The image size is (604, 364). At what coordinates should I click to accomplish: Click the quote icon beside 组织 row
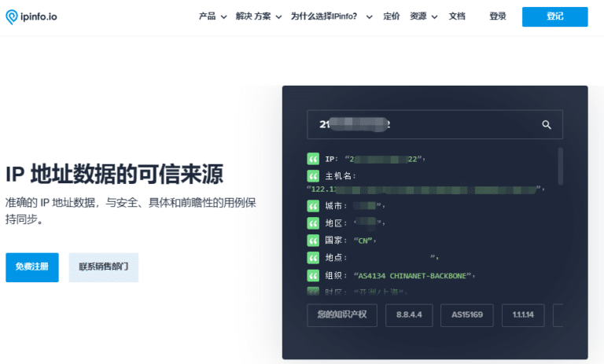click(313, 275)
